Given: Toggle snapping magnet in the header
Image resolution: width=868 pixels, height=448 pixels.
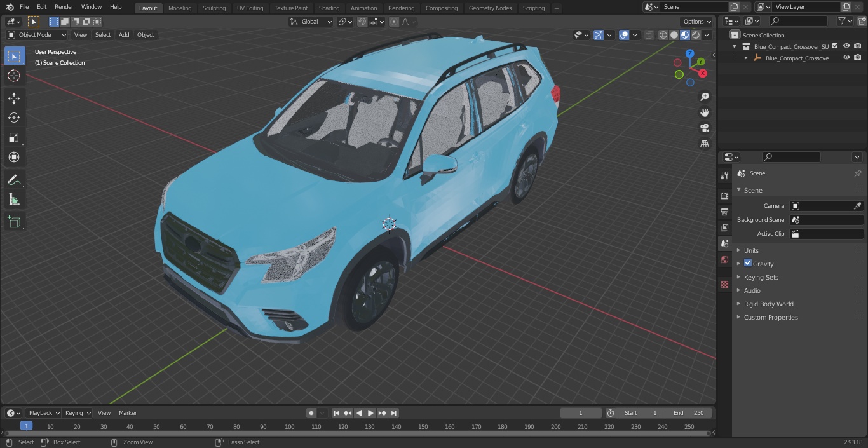Looking at the screenshot, I should pyautogui.click(x=362, y=22).
